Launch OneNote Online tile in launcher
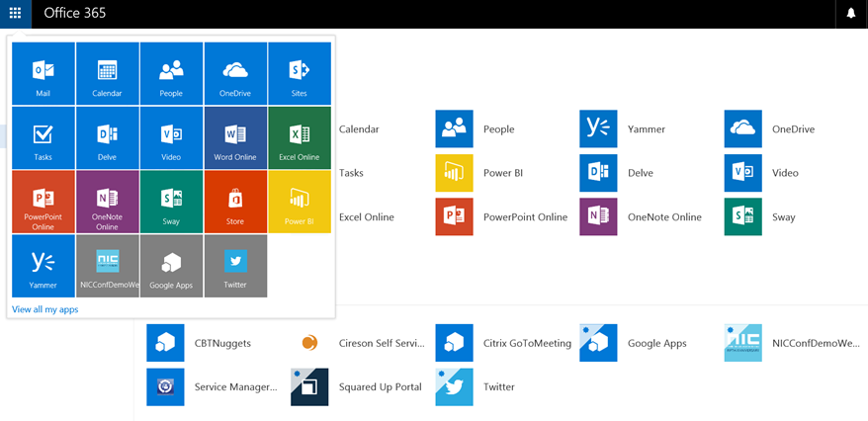The image size is (868, 421). tap(108, 202)
